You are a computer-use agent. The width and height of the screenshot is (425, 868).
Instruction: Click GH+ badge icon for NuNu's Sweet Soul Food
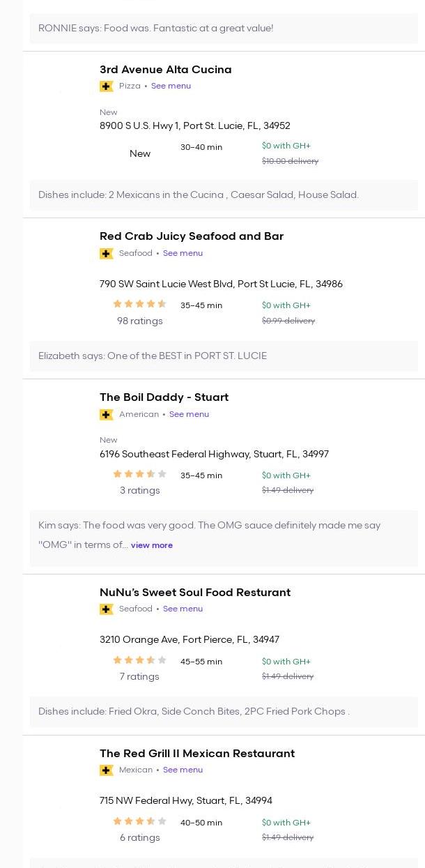(x=106, y=609)
